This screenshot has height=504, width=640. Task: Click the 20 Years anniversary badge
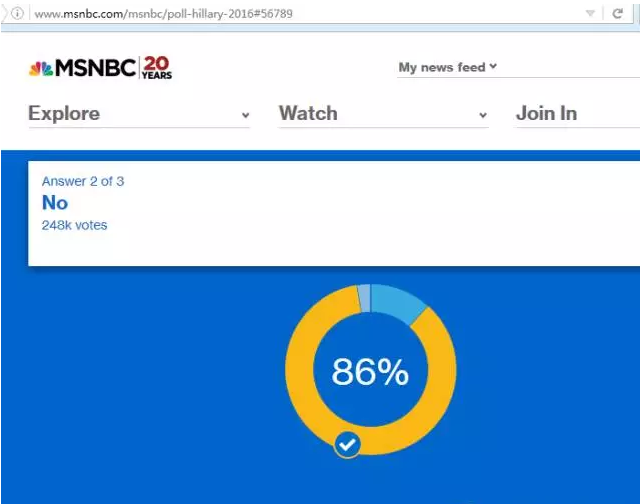(x=157, y=68)
